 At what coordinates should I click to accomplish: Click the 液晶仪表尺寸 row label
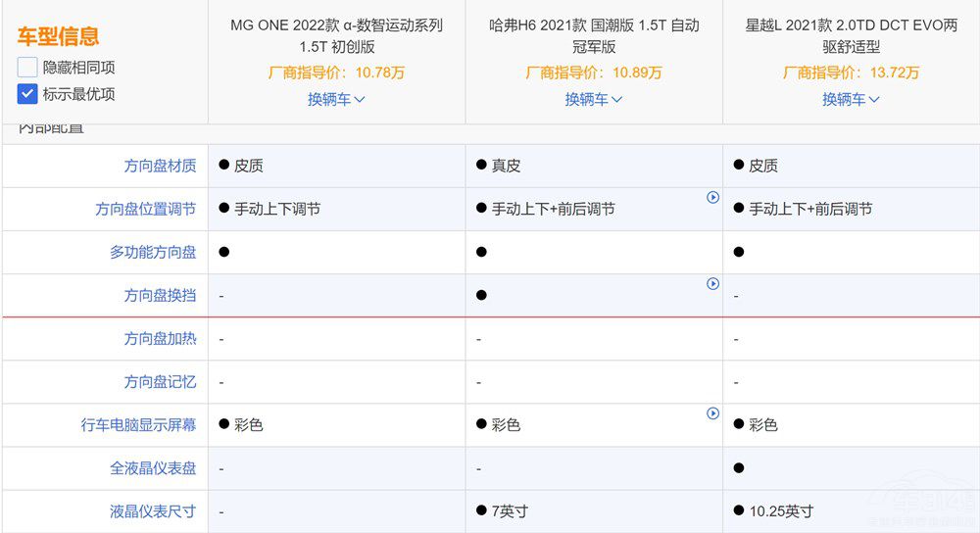pyautogui.click(x=153, y=511)
